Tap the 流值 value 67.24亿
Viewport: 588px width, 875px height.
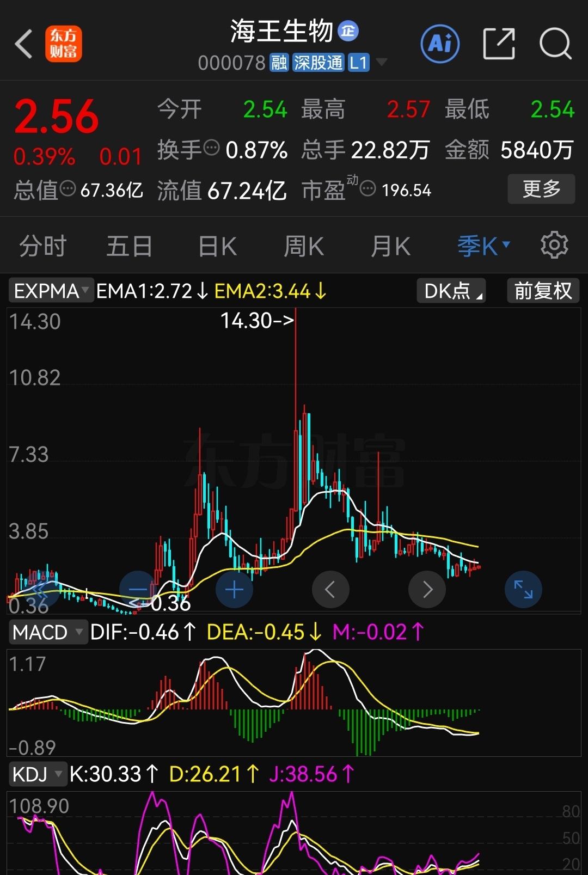coord(247,191)
